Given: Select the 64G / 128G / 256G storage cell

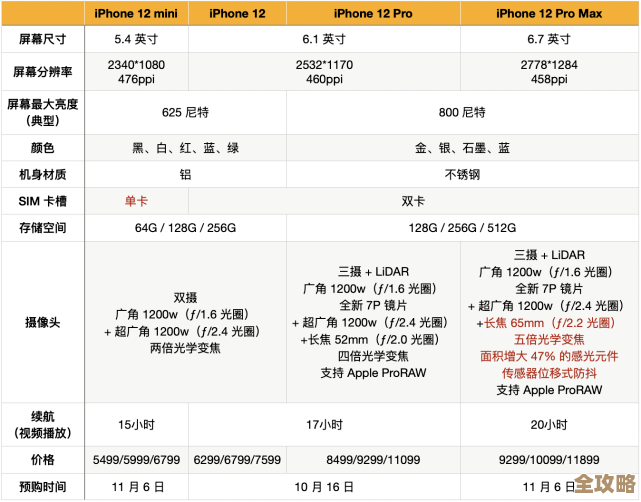Looking at the screenshot, I should click(185, 228).
